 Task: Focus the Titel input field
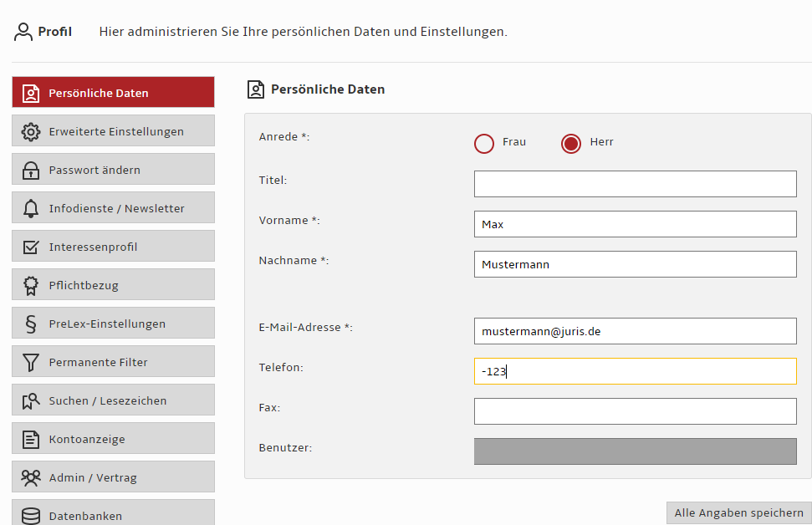click(x=635, y=184)
